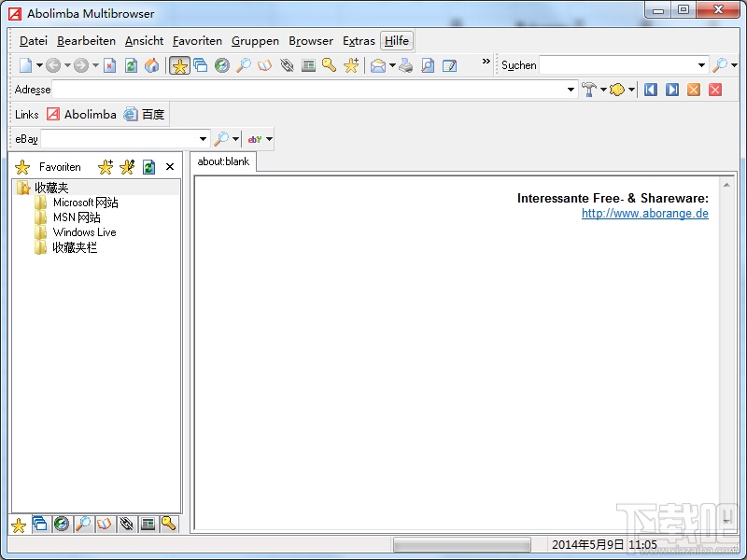Switch to previous tab with blue left icon
The height and width of the screenshot is (560, 747).
pos(650,90)
